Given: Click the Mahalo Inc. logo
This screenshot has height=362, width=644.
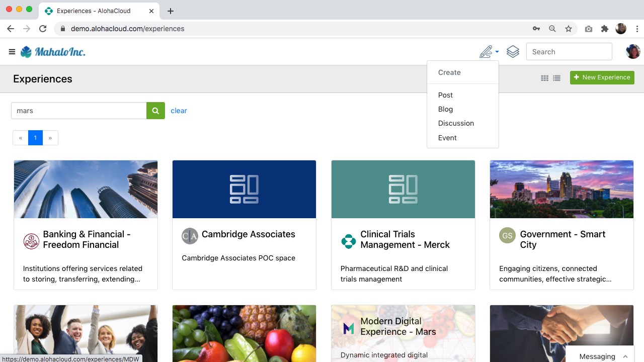Looking at the screenshot, I should tap(53, 52).
